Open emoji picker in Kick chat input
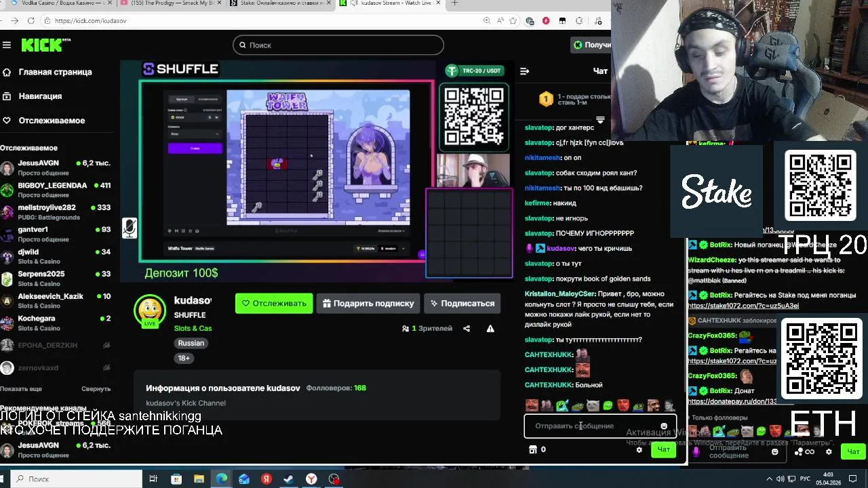868x488 pixels. pos(664,426)
